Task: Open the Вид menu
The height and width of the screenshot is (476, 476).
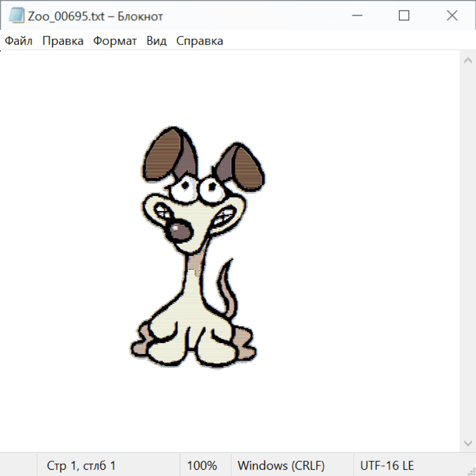Action: [157, 41]
